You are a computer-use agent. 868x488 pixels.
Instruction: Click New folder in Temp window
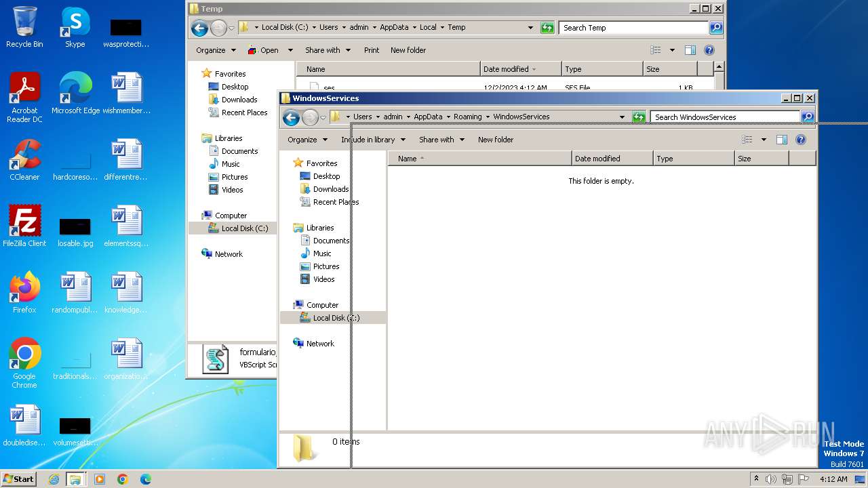[x=408, y=50]
